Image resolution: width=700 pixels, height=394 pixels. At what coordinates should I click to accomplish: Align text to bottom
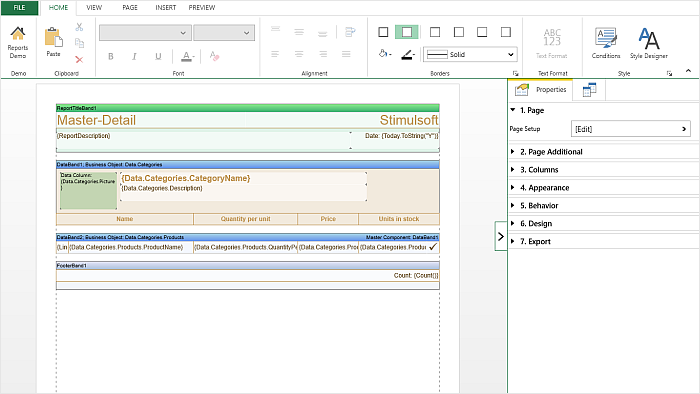pos(323,34)
